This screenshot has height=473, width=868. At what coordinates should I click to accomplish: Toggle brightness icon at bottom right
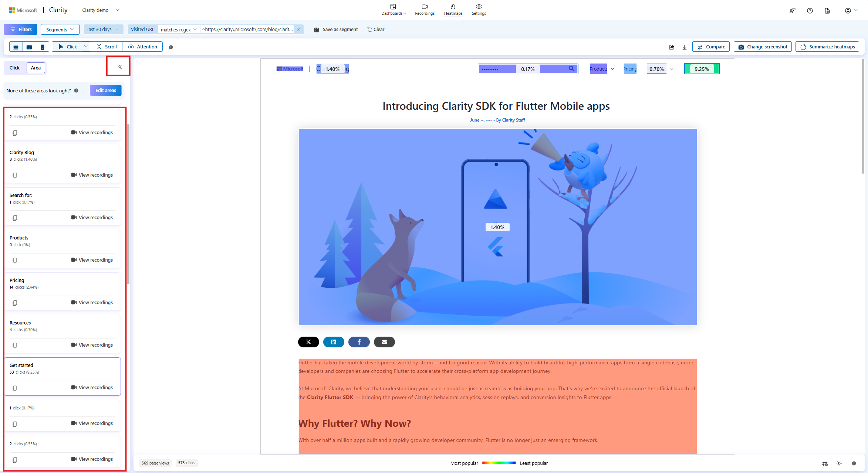tap(839, 463)
